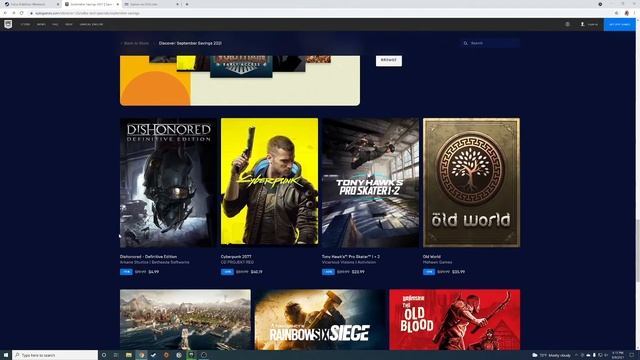The height and width of the screenshot is (360, 640).
Task: Click the Dishonored $4.99 sale price
Action: pos(153,272)
